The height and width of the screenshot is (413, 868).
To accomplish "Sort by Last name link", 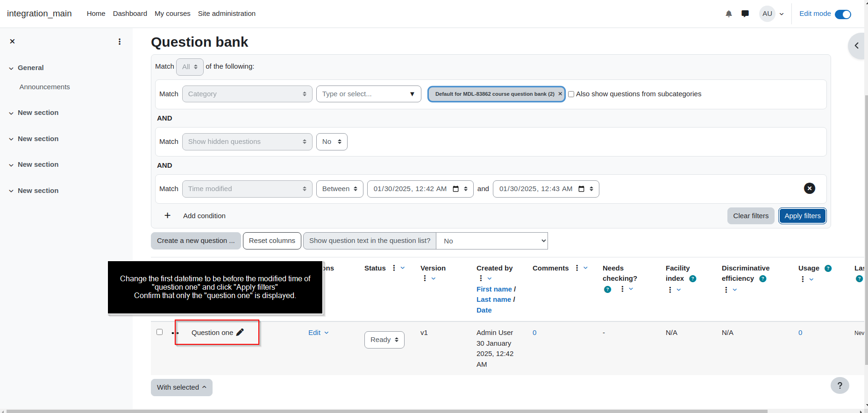I will tap(494, 299).
